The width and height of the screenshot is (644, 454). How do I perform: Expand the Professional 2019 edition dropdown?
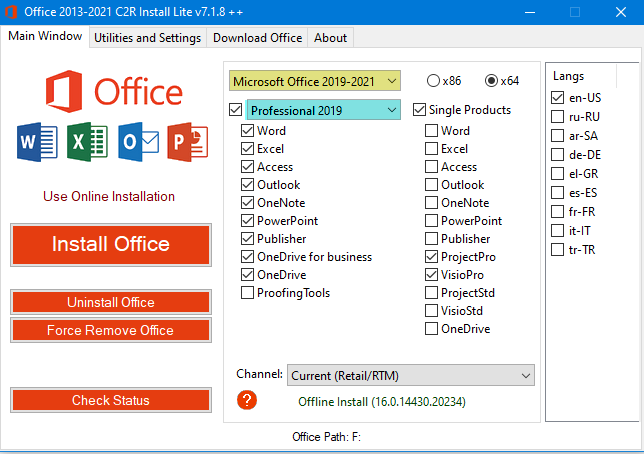point(323,110)
